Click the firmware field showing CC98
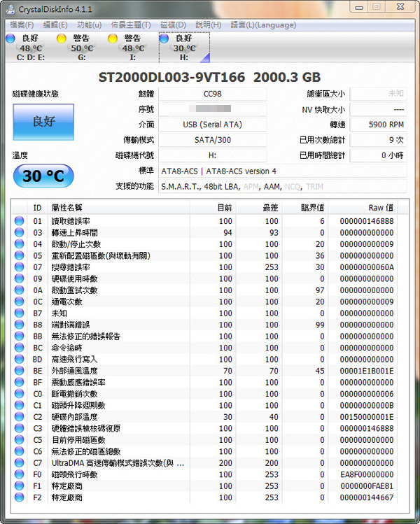This screenshot has width=420, height=524. pyautogui.click(x=212, y=94)
